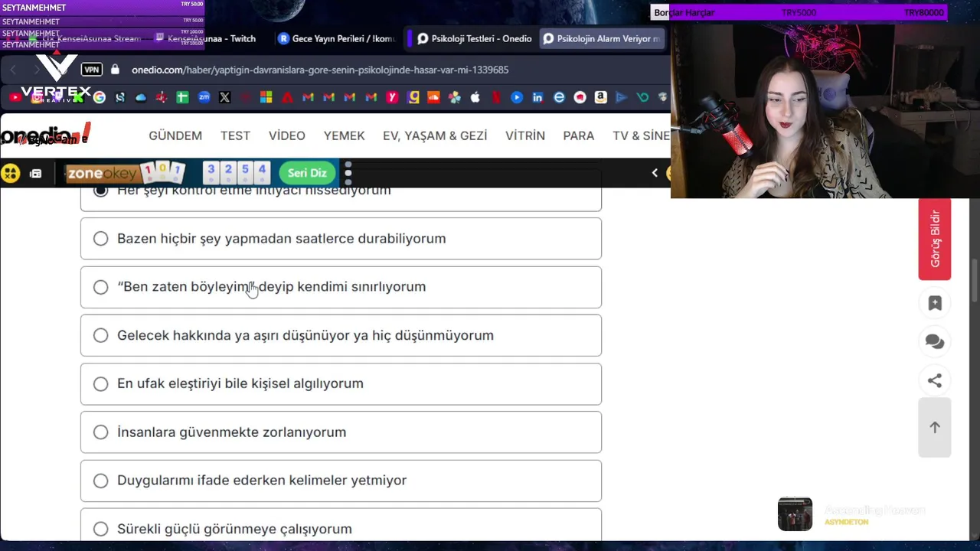The width and height of the screenshot is (980, 551).
Task: Select '"Ben zaten böyleyim" deyip kendimi sınırlıyorum' radio
Action: (x=100, y=287)
